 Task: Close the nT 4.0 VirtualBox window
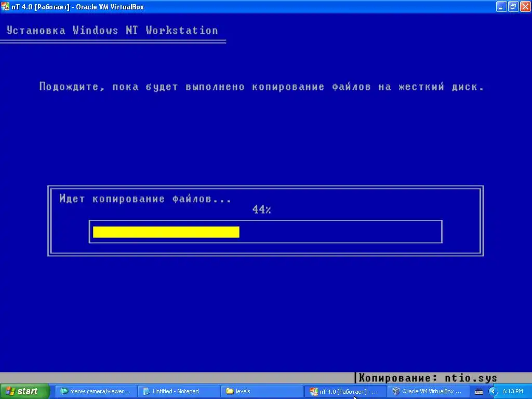525,6
